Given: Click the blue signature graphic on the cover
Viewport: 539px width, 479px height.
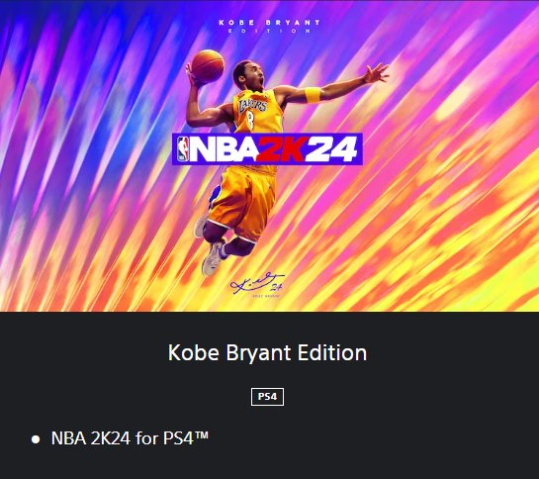Looking at the screenshot, I should pyautogui.click(x=257, y=283).
